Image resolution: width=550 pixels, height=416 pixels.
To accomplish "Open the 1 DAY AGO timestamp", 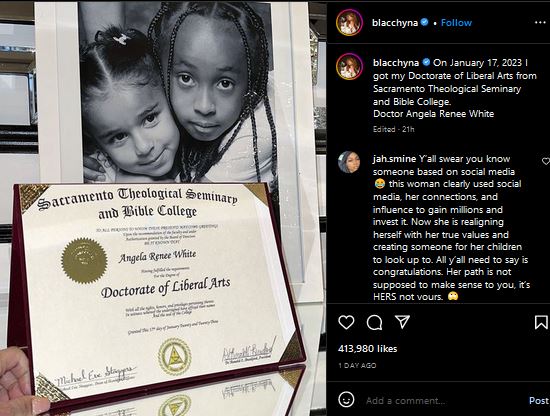I will (x=357, y=365).
